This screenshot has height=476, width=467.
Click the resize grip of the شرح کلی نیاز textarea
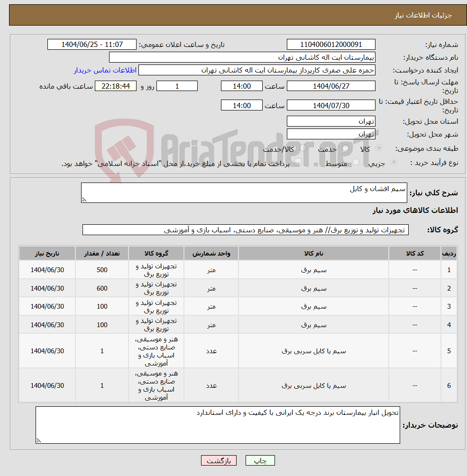83,200
